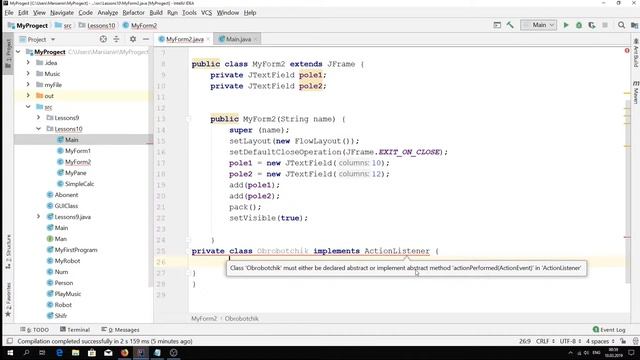Build project with the hammer icon

[510, 25]
